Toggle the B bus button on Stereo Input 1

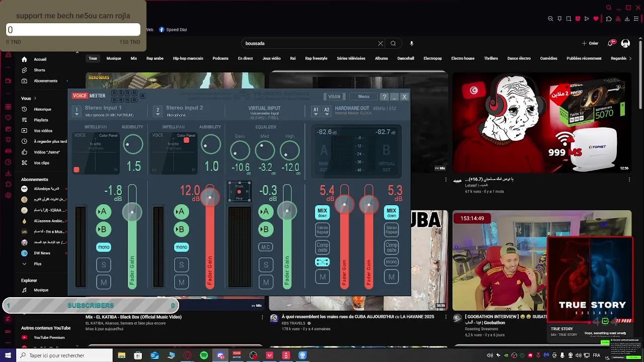(103, 229)
